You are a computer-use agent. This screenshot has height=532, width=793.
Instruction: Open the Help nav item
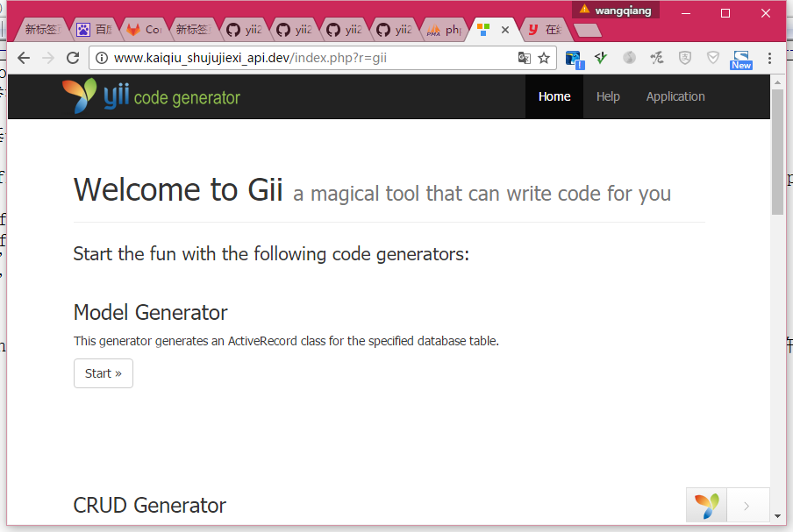point(608,96)
